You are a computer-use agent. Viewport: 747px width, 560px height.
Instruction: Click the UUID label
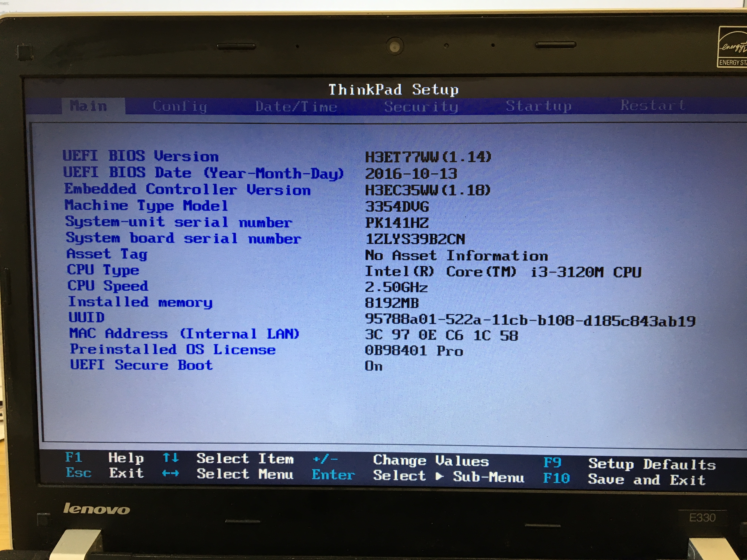87,317
